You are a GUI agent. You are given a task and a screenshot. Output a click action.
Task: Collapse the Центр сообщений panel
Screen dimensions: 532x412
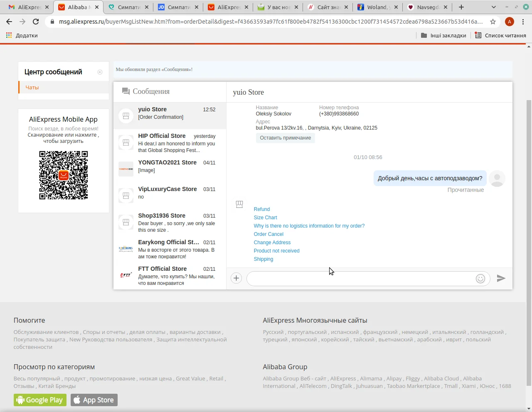100,72
